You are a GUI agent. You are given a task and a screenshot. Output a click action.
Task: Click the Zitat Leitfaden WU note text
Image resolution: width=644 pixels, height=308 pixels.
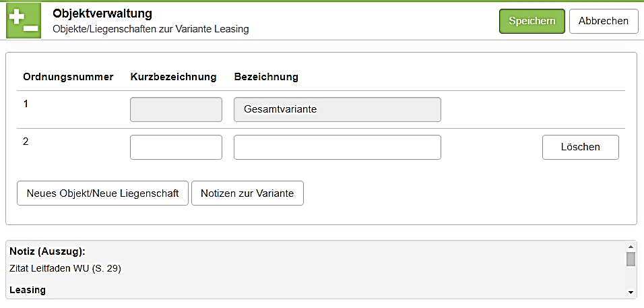pyautogui.click(x=65, y=268)
